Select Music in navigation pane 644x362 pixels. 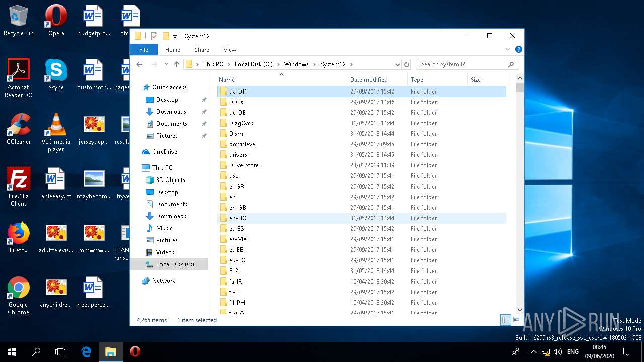(x=165, y=228)
